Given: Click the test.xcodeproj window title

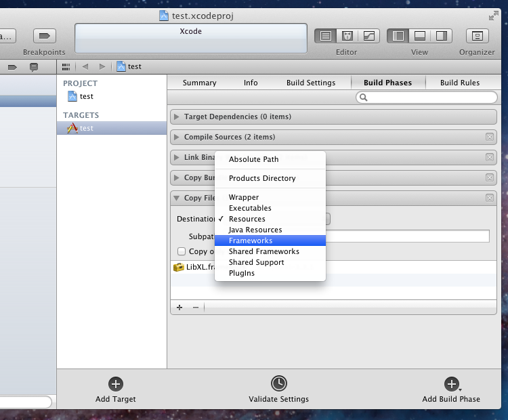Looking at the screenshot, I should pos(196,16).
